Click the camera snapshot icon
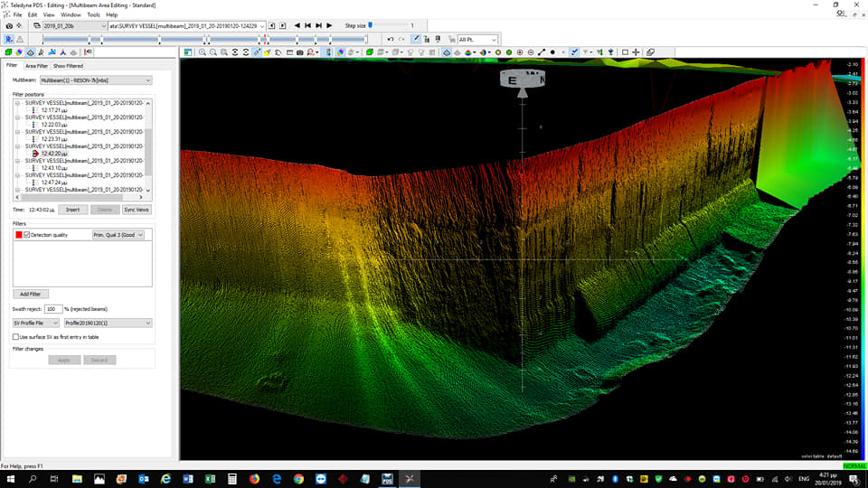 click(x=300, y=52)
